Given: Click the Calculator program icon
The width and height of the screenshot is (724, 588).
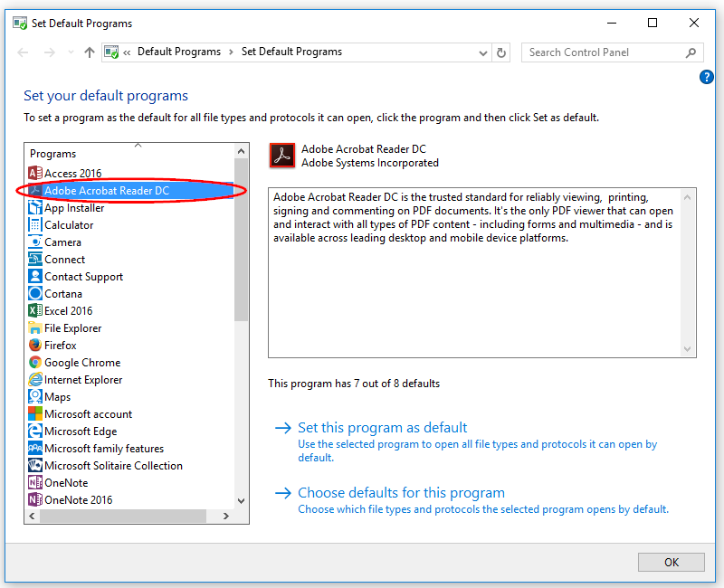Looking at the screenshot, I should pyautogui.click(x=35, y=224).
